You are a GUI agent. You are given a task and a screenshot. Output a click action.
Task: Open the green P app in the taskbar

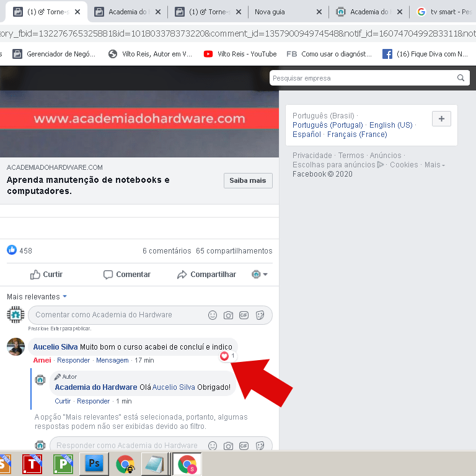(63, 464)
